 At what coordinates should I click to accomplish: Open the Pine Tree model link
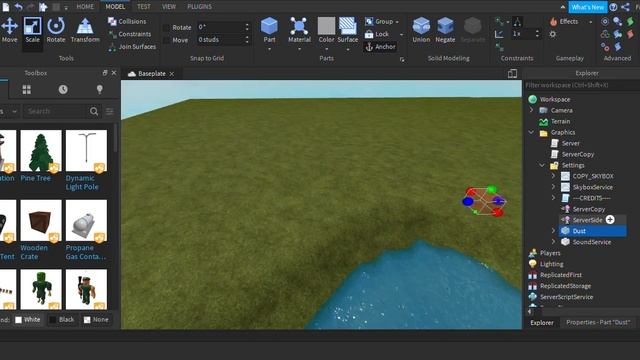pos(36,178)
